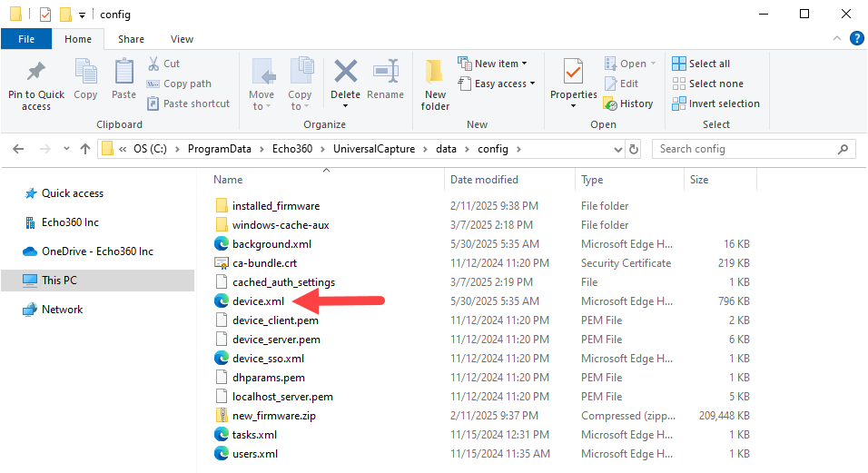Switch to the Home tab
Screen dimensions: 868x473
click(78, 39)
